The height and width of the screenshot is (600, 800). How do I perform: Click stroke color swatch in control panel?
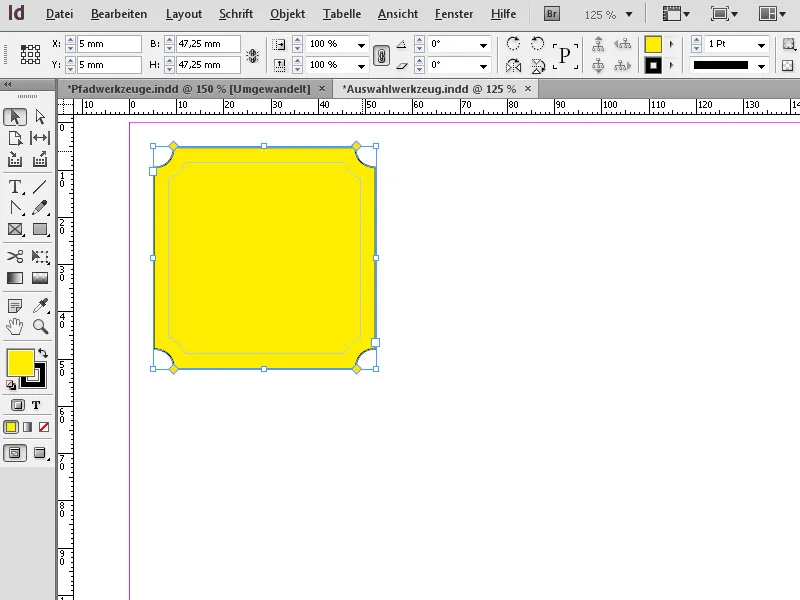tap(653, 66)
